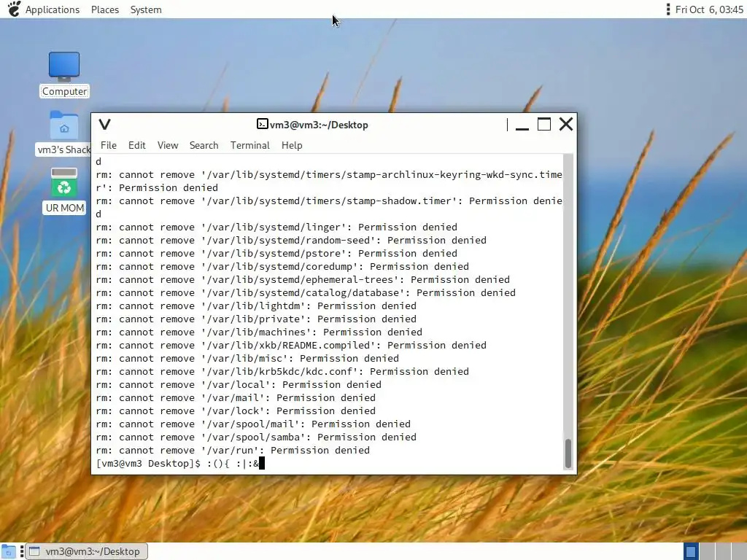
Task: Click the three-dot handle beside the clock
Action: pos(668,9)
